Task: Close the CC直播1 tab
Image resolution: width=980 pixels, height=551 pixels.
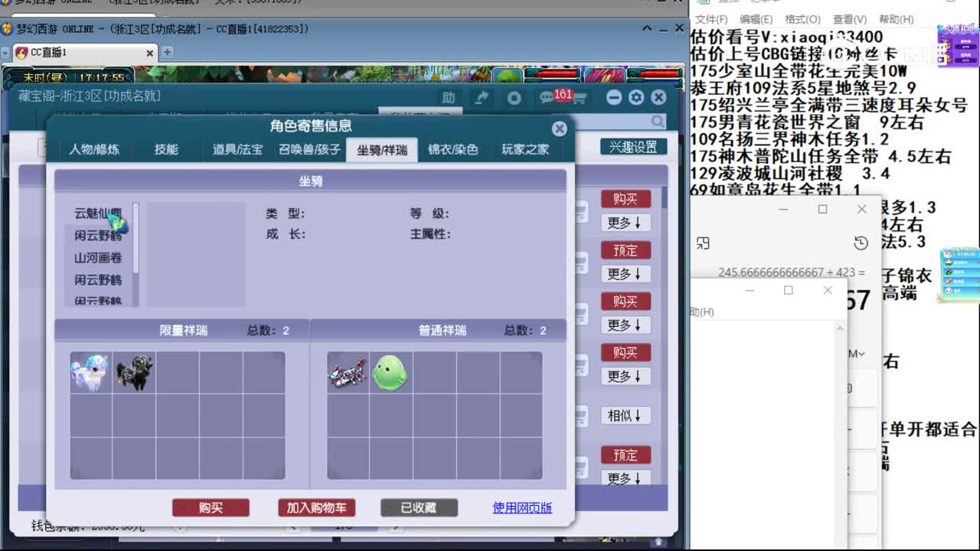Action: point(150,53)
